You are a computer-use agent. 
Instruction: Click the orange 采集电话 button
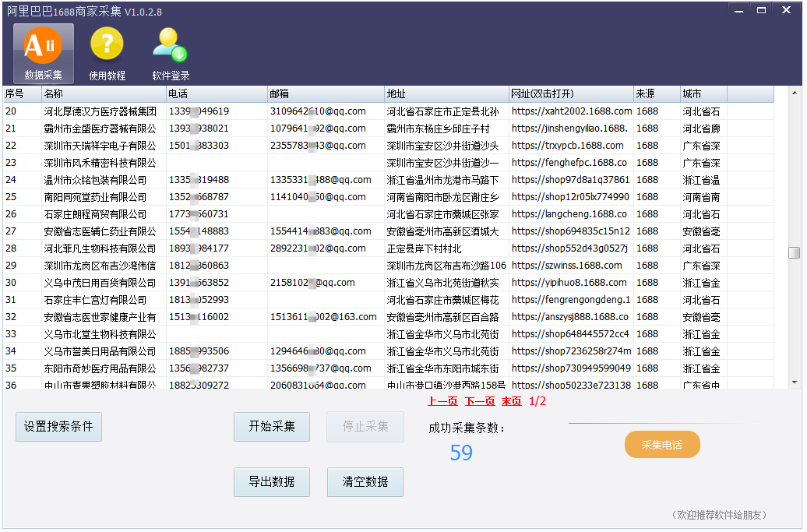(662, 445)
